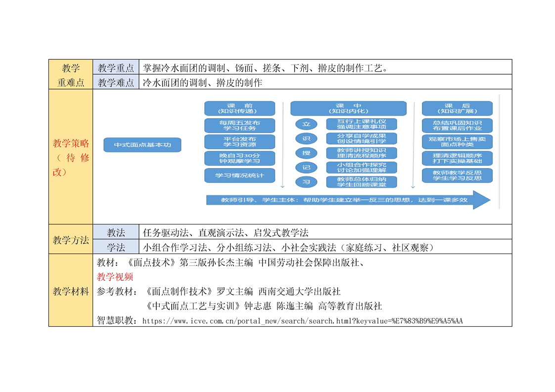Screen dimensions: 555x392
Task: Open the icve.com.cn 智慧职教 URL
Action: [x=302, y=321]
